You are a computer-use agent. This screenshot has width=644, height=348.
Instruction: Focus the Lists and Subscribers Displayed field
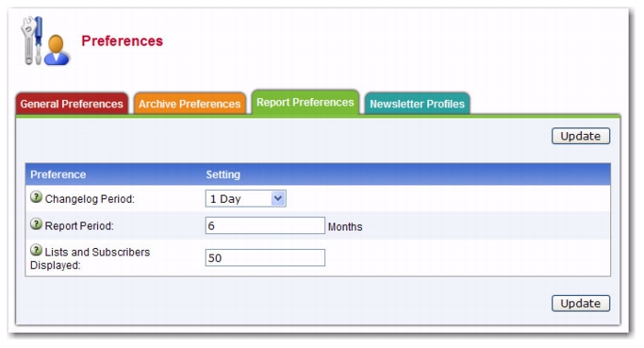coord(265,257)
